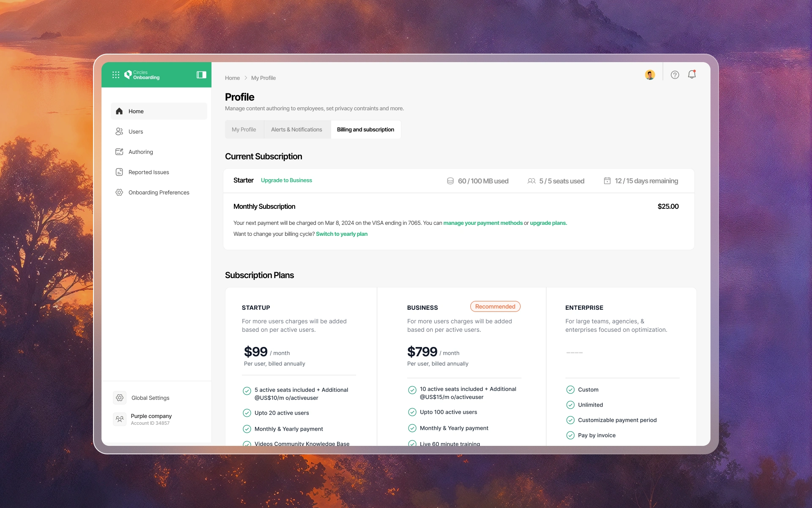This screenshot has height=508, width=812.
Task: Click check icon beside '5 active seats included'
Action: pyautogui.click(x=247, y=391)
